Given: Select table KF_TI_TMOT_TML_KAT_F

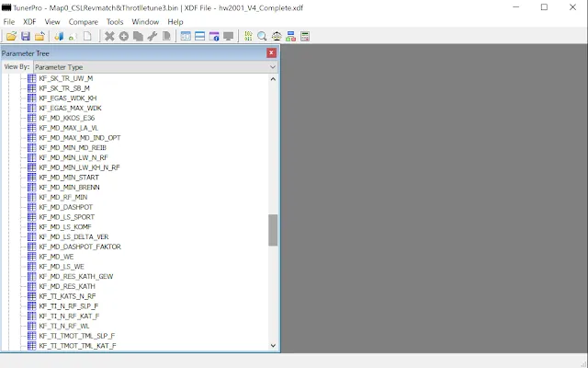Looking at the screenshot, I should tap(77, 346).
